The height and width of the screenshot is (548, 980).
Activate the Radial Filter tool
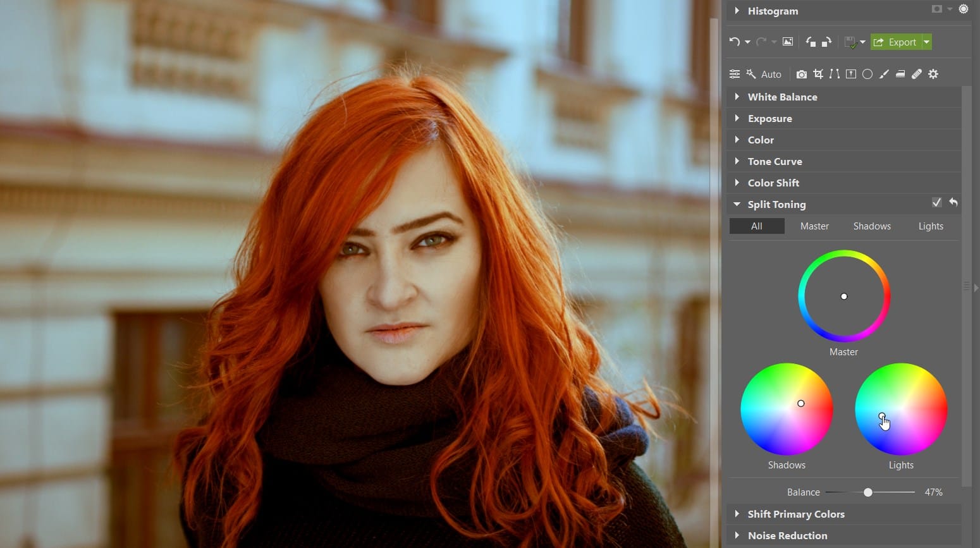click(x=867, y=74)
